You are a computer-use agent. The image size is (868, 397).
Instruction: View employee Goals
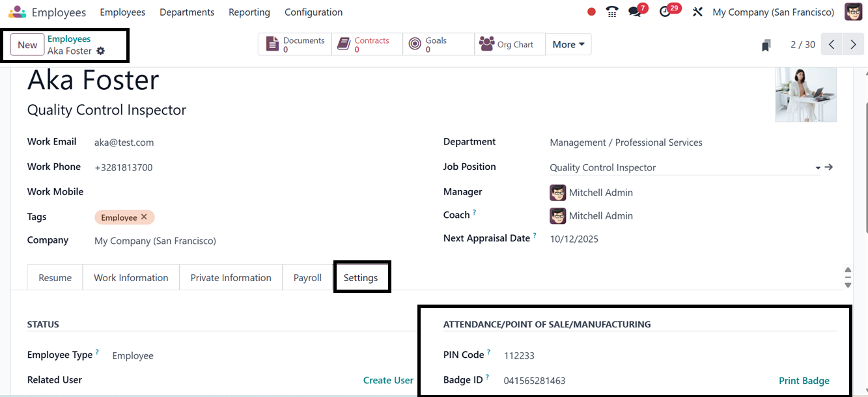(x=438, y=44)
